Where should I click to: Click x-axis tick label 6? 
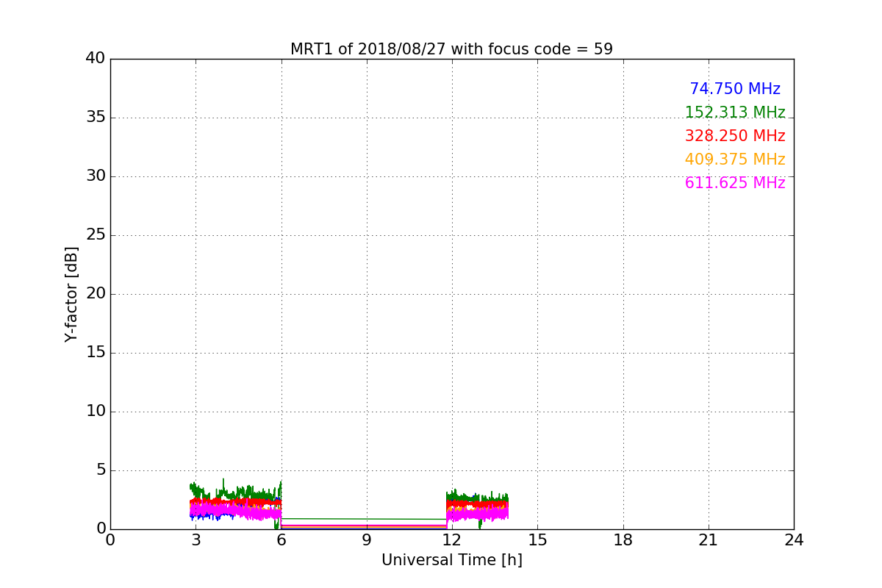point(282,540)
